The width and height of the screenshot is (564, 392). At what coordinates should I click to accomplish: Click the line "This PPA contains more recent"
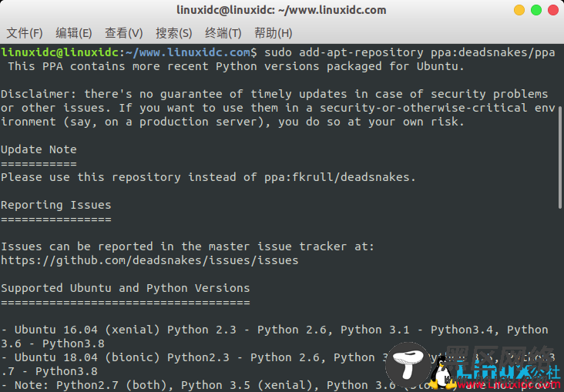click(x=236, y=66)
